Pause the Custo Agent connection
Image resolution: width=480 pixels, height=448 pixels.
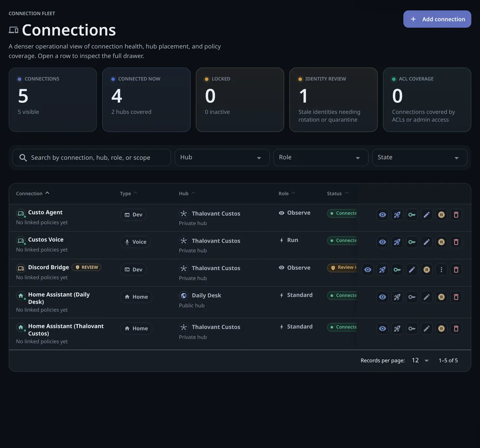coord(441,215)
